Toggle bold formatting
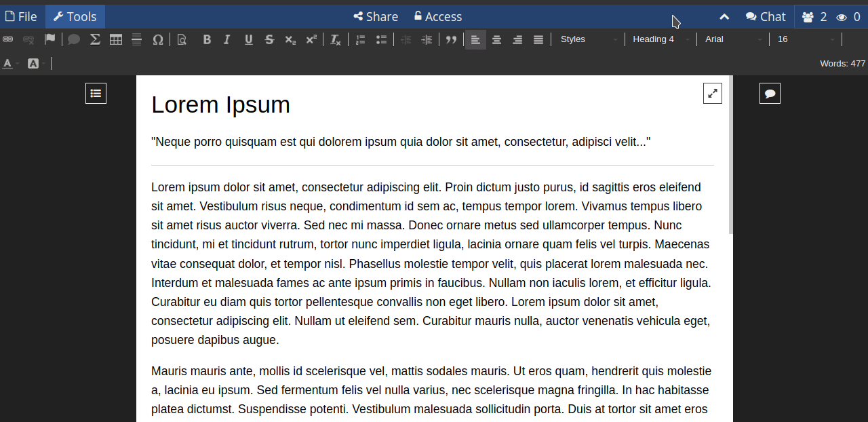Viewport: 868px width, 422px height. click(207, 39)
